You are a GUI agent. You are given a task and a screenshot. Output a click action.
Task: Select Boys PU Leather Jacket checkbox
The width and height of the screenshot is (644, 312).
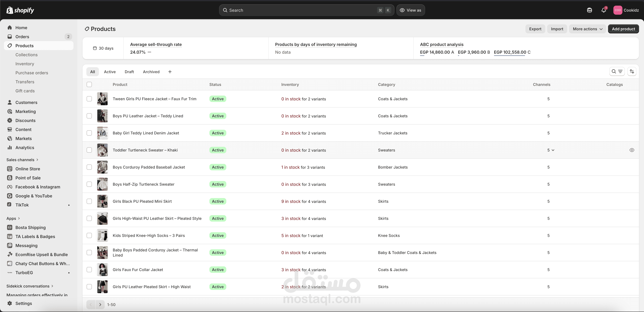[x=89, y=116]
